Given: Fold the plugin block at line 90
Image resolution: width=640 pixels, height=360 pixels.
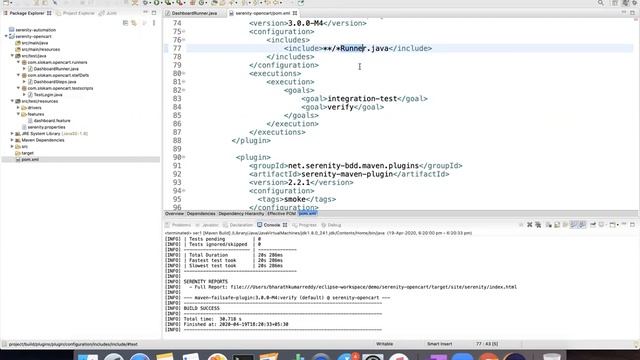Looking at the screenshot, I should [184, 157].
